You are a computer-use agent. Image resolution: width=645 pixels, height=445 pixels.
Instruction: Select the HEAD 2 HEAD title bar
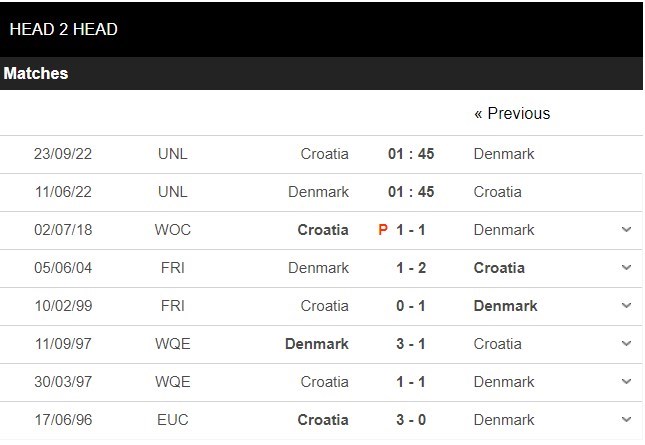point(321,29)
